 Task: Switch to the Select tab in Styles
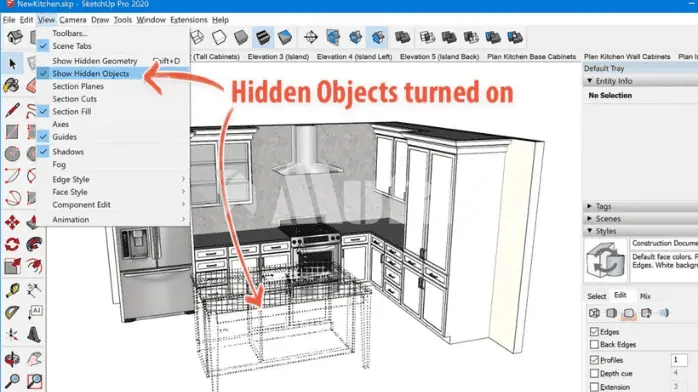tap(597, 296)
